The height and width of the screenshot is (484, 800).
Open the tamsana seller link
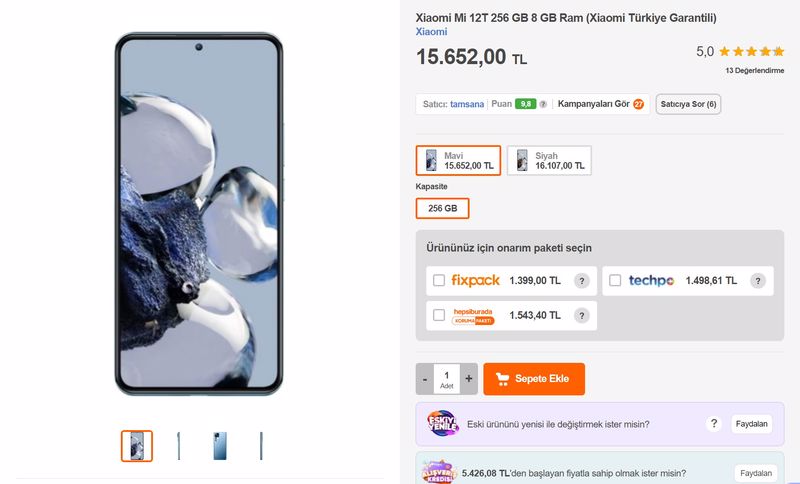coord(467,104)
